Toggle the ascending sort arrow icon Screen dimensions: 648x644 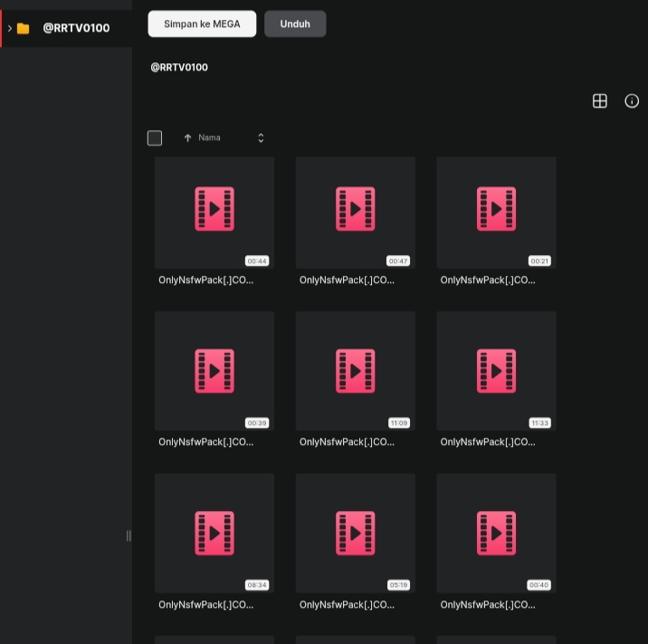(187, 137)
